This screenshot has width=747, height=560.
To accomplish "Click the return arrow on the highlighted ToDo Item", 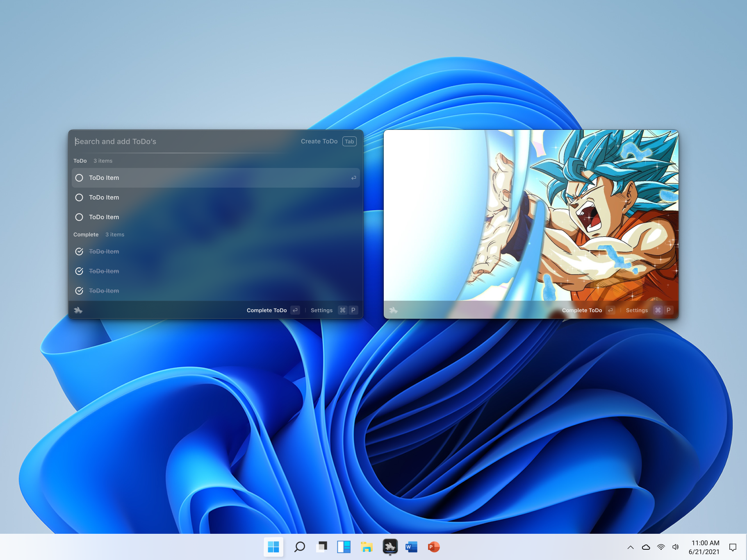I will pyautogui.click(x=353, y=178).
